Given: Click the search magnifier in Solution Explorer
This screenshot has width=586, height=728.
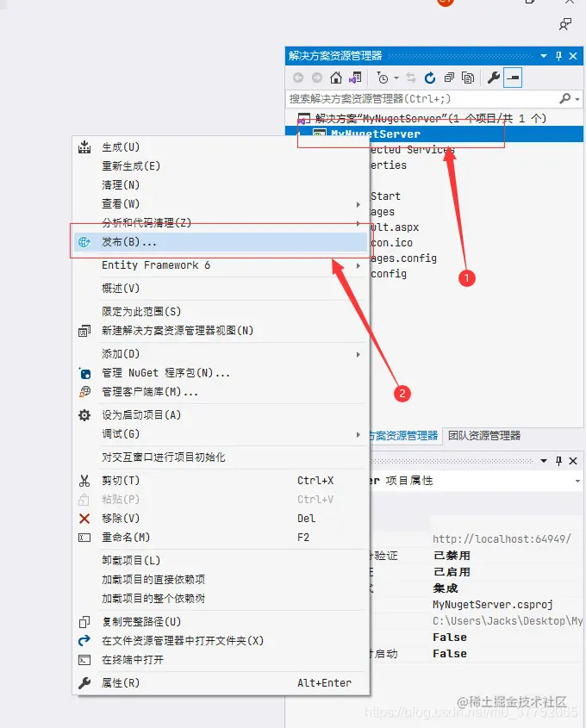Looking at the screenshot, I should click(565, 98).
